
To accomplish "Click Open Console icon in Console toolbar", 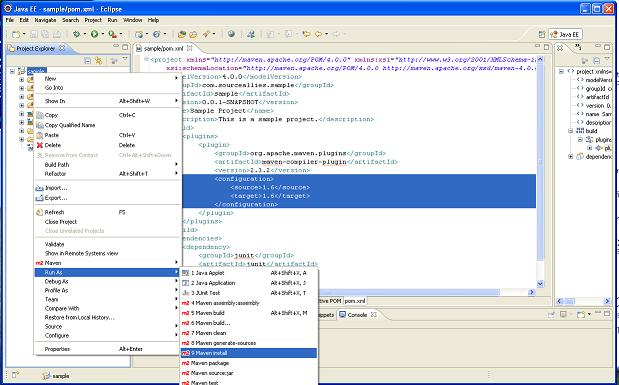I will [x=581, y=315].
